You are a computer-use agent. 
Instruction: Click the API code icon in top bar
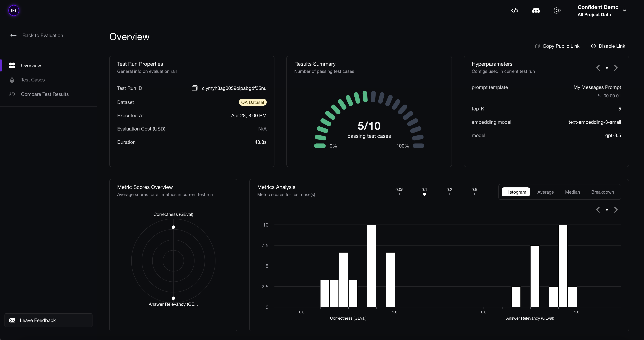pos(515,10)
